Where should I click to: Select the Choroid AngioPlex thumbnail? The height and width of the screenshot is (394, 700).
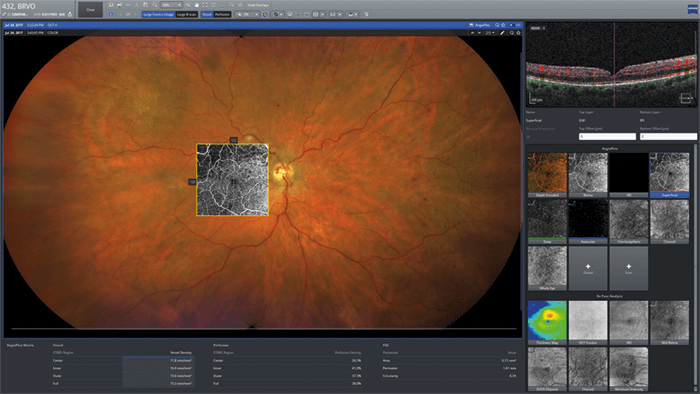669,221
